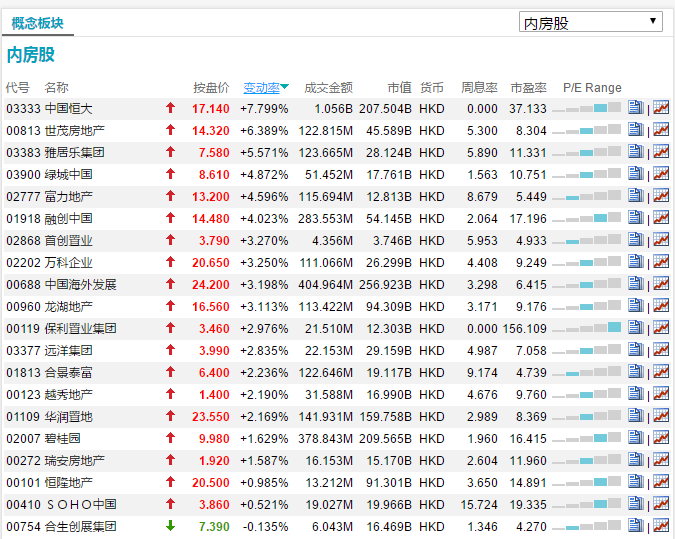Open news document icon for 世茂房地产
This screenshot has width=675, height=539.
point(636,130)
